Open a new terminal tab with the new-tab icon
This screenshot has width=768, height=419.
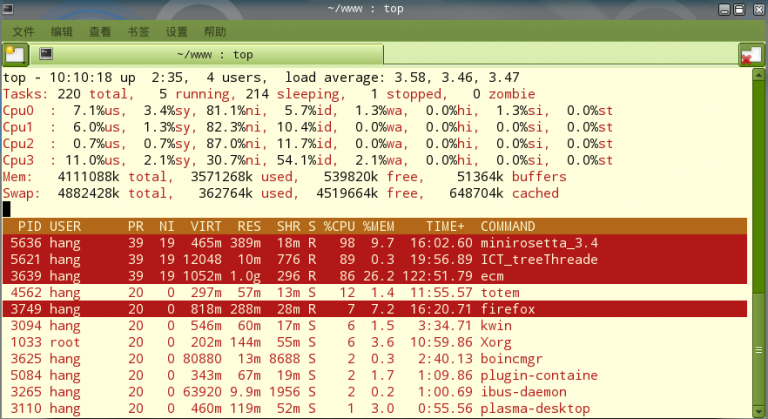(15, 54)
